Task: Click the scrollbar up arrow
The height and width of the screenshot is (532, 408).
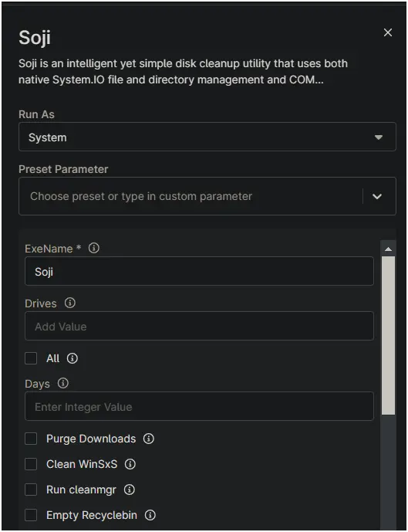Action: click(x=389, y=249)
